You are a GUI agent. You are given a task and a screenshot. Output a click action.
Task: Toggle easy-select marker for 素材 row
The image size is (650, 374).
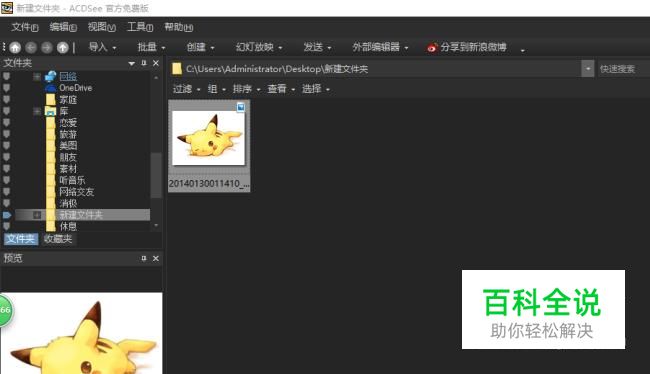click(x=6, y=169)
